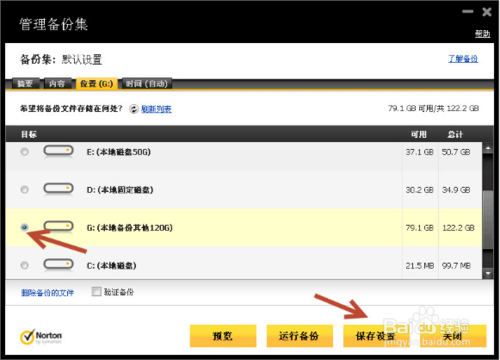
Task: Click the drive list scrollbar thumb
Action: click(488, 219)
